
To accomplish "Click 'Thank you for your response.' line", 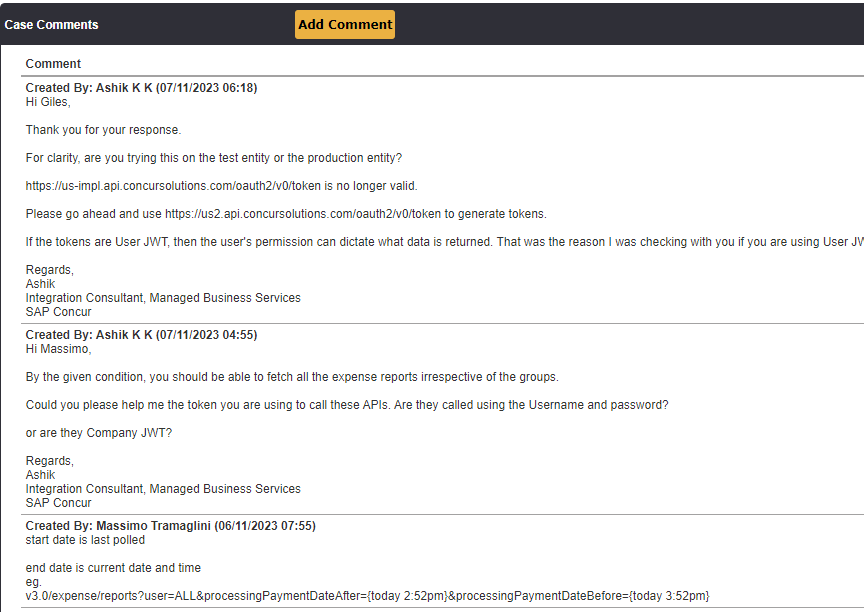I will point(103,130).
